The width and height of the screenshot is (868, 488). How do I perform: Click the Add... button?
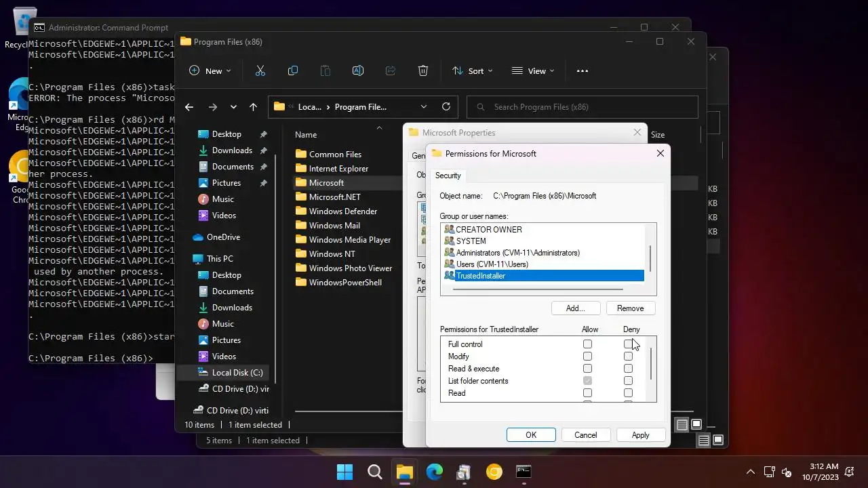click(575, 308)
